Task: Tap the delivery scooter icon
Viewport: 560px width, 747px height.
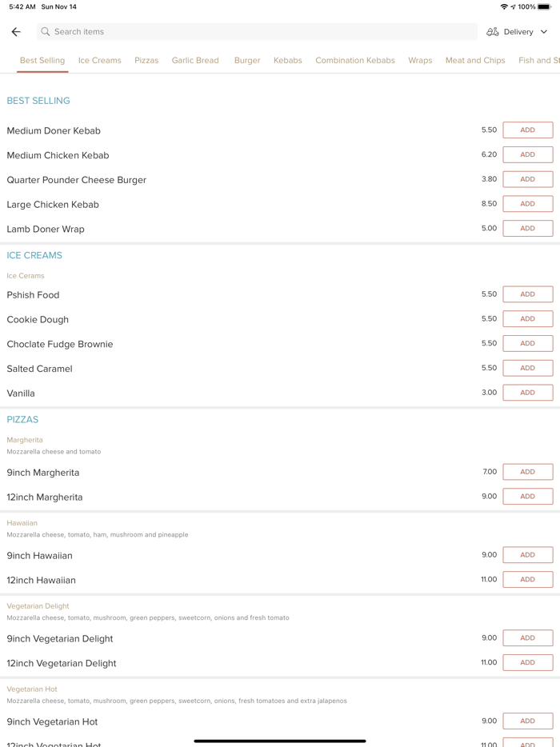Action: 493,32
